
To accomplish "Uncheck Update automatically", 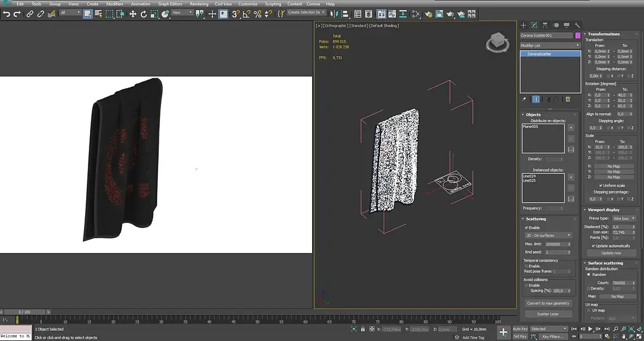I will click(x=594, y=246).
